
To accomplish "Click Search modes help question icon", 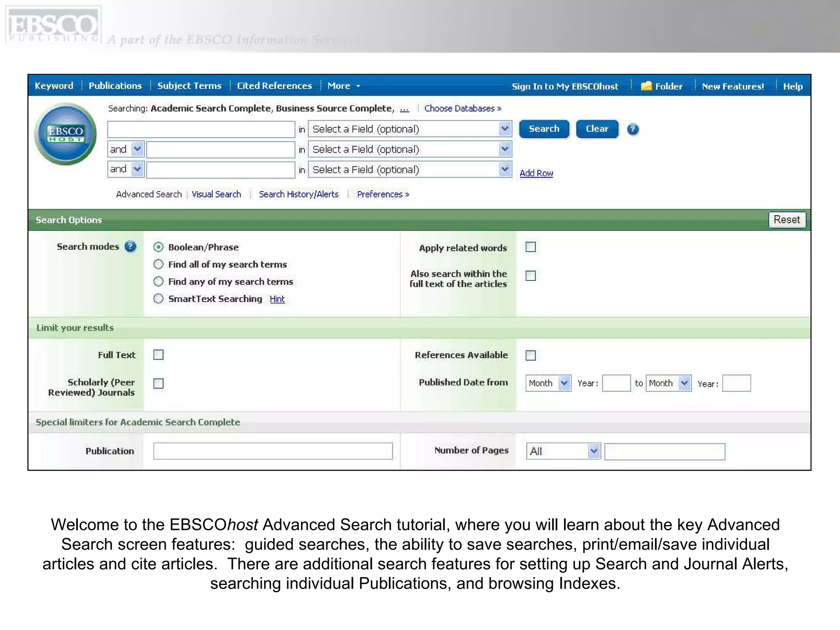I will pos(130,247).
